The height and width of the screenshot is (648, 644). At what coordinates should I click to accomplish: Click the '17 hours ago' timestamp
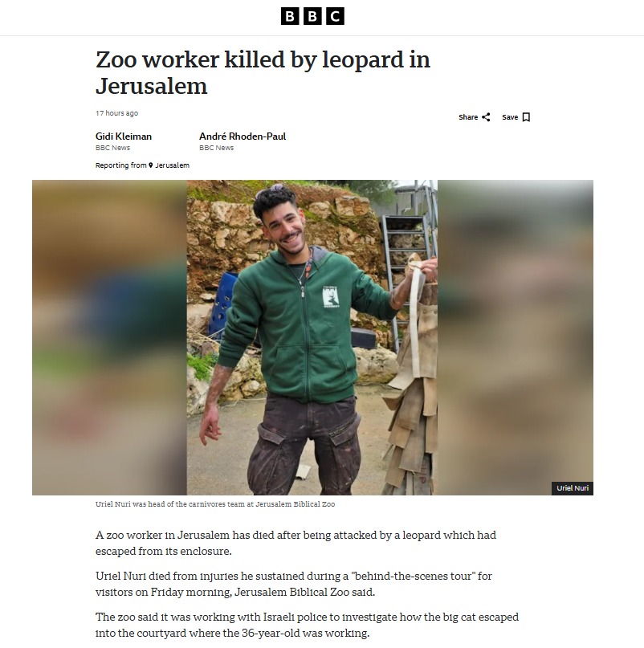tap(116, 113)
